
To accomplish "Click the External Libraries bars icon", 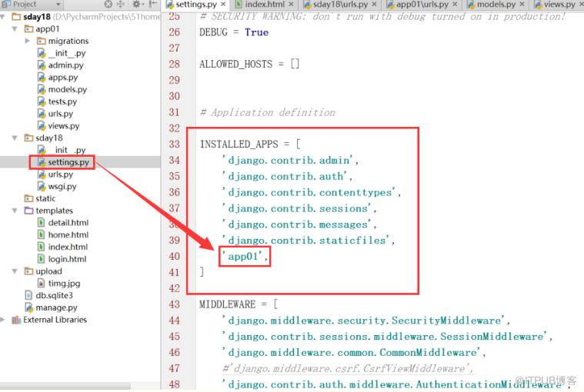I will 16,320.
